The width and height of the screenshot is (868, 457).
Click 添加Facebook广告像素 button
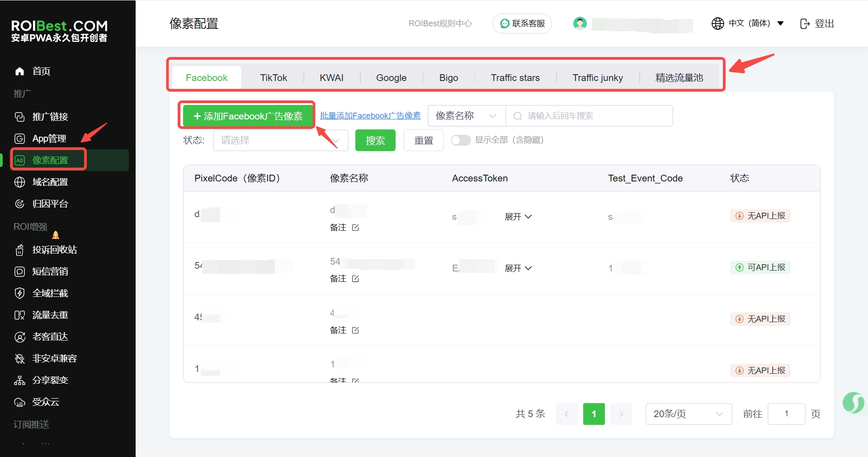(x=248, y=116)
